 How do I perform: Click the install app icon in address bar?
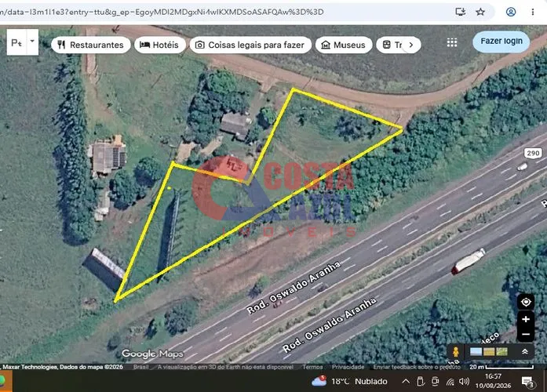461,12
